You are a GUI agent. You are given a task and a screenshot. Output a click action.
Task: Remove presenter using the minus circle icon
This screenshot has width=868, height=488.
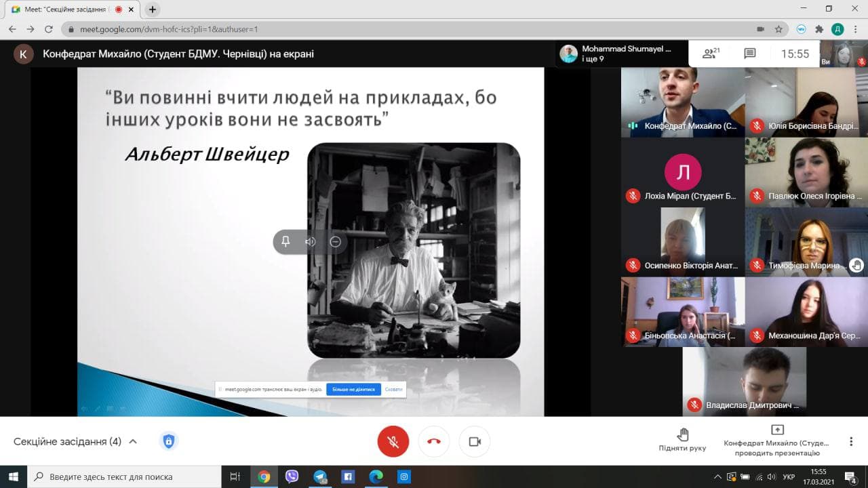(335, 241)
